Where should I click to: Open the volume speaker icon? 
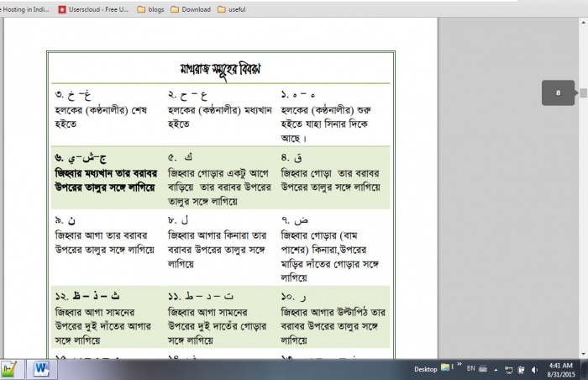pos(534,370)
